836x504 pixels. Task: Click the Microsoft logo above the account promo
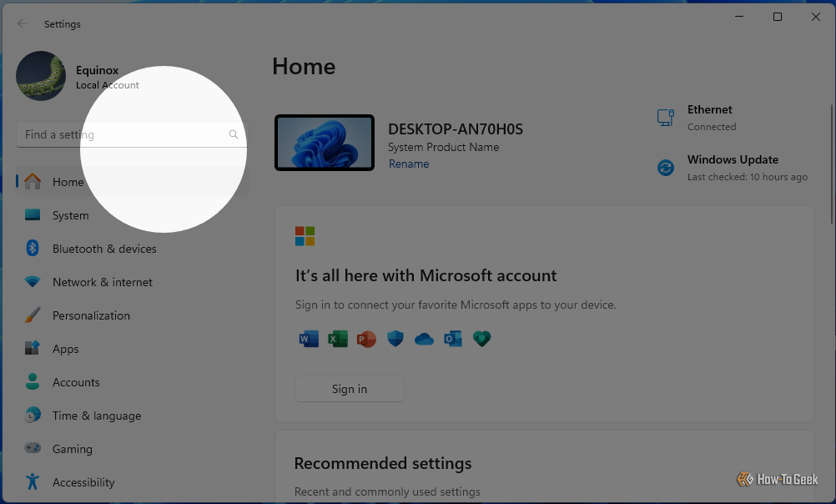click(305, 235)
